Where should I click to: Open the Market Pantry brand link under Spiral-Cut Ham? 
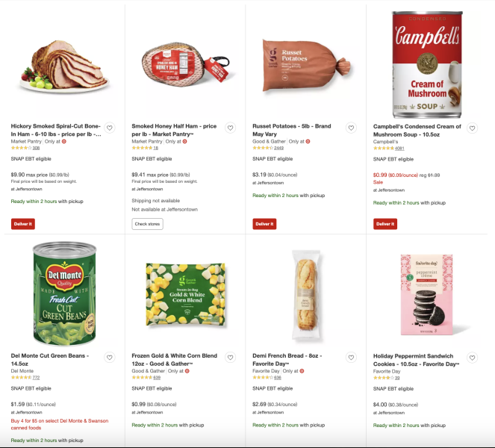tap(24, 141)
